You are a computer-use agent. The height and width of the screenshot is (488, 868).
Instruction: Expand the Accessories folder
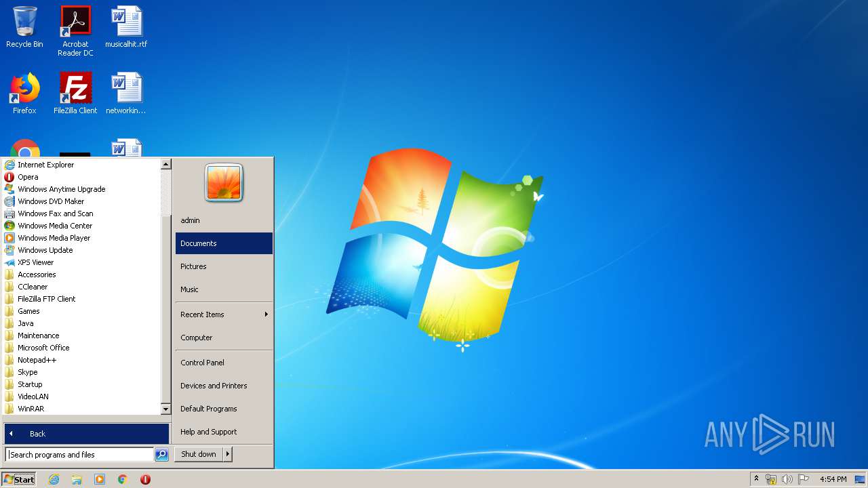(81, 274)
